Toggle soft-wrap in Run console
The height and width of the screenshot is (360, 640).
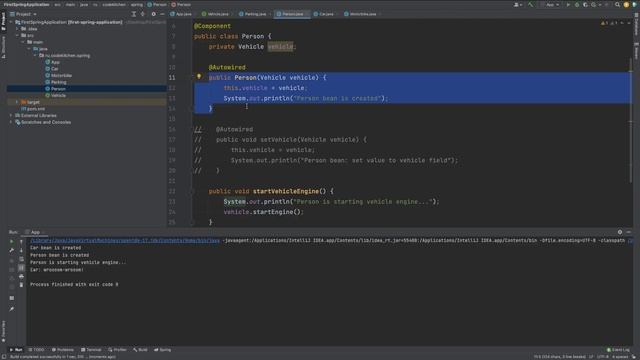(21, 259)
